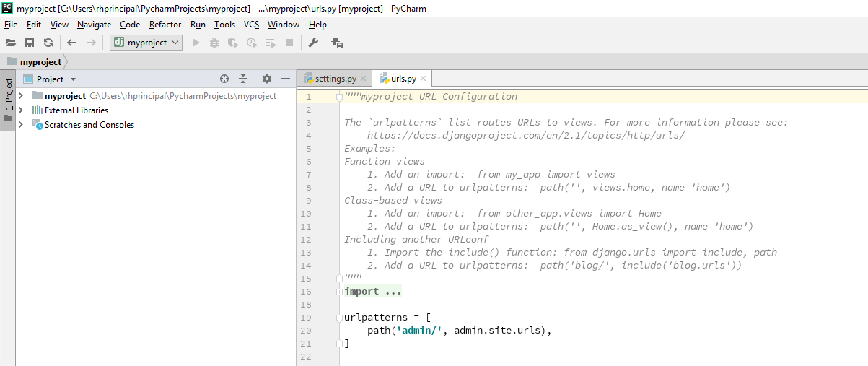Expand the myproject root folder arrow
Screen dimensions: 868x366
[x=21, y=96]
